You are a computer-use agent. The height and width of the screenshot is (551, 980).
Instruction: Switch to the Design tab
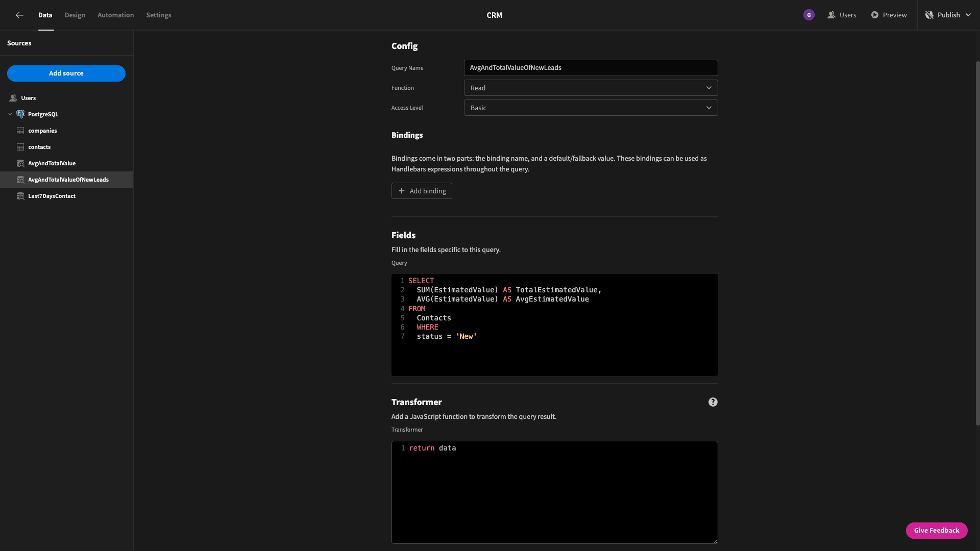75,15
